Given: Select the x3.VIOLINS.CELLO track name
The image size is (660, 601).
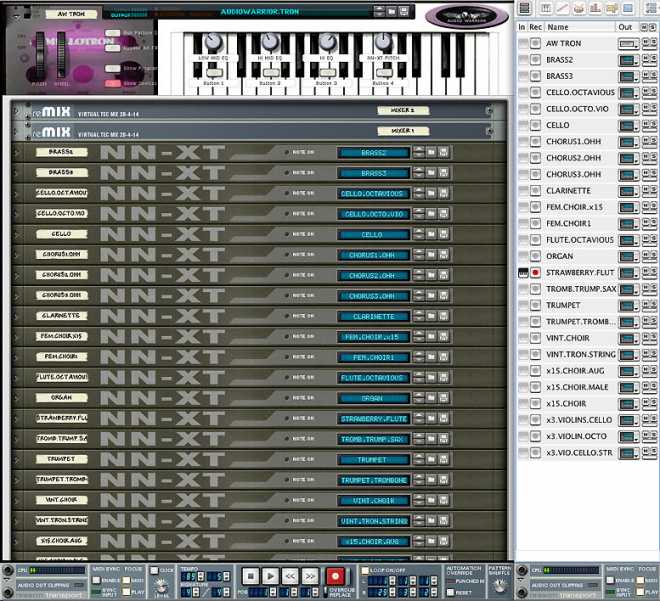Looking at the screenshot, I should point(579,420).
